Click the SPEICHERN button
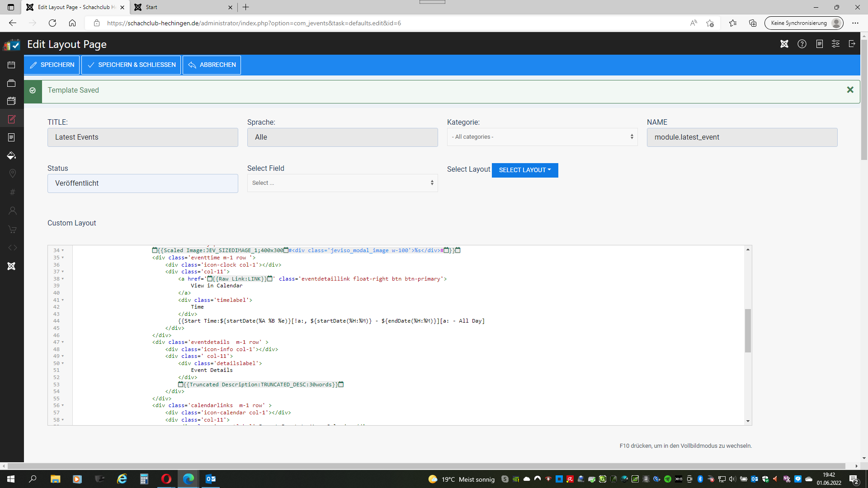 pyautogui.click(x=52, y=65)
